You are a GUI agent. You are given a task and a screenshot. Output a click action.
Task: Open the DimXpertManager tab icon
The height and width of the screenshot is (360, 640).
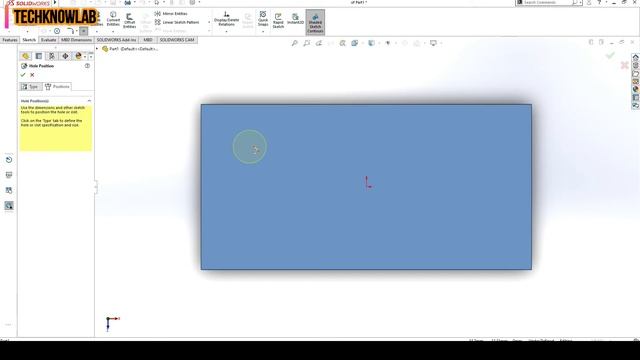click(x=65, y=56)
